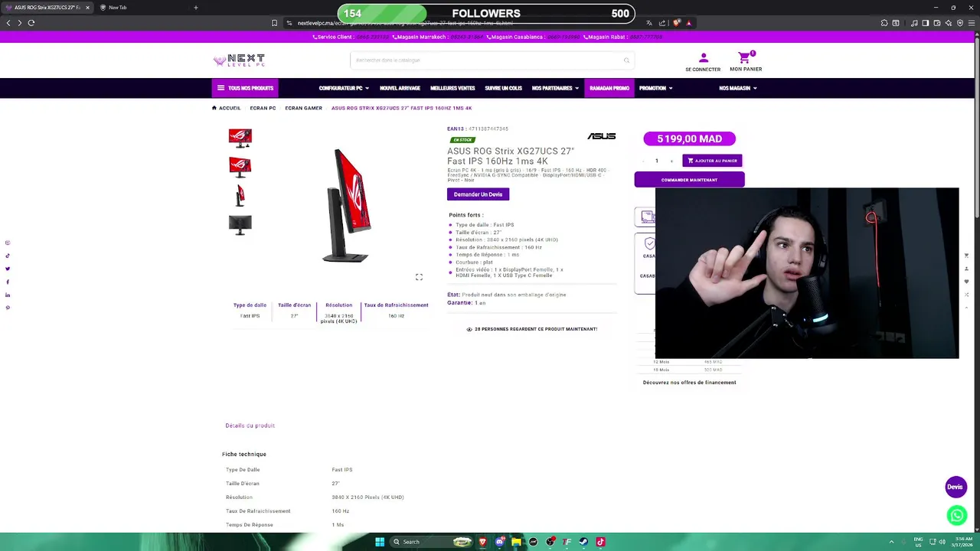Viewport: 980px width, 551px height.
Task: Toggle the browser sidebar panel icon
Action: click(x=926, y=23)
